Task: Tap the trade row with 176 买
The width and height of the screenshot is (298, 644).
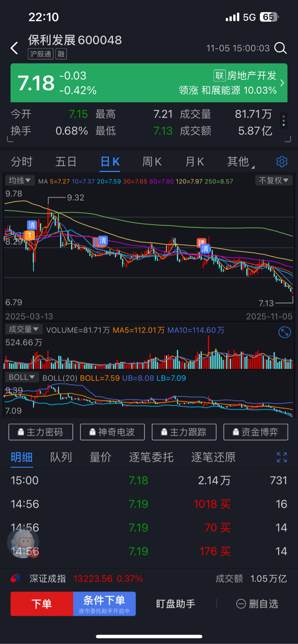Action: pos(149,551)
